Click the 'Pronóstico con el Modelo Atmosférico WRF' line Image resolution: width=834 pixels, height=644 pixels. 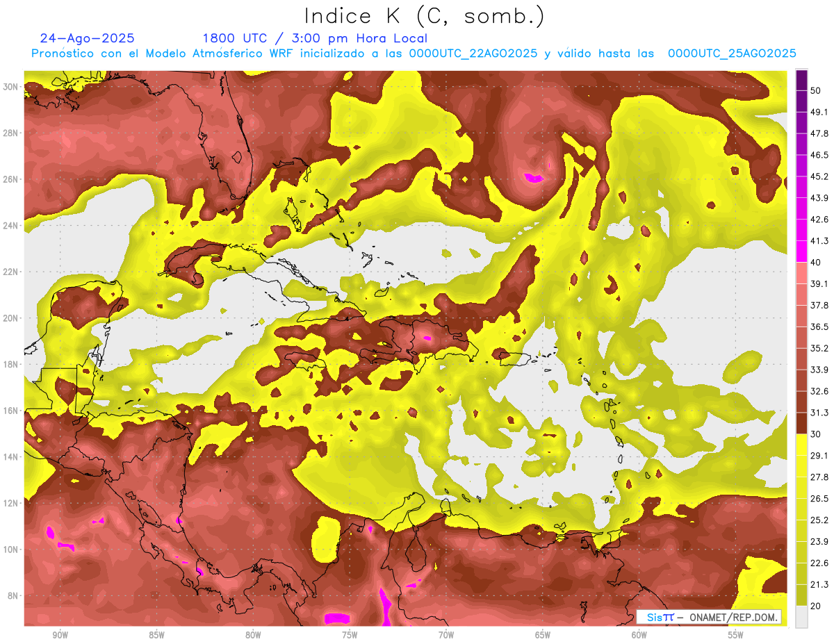414,53
